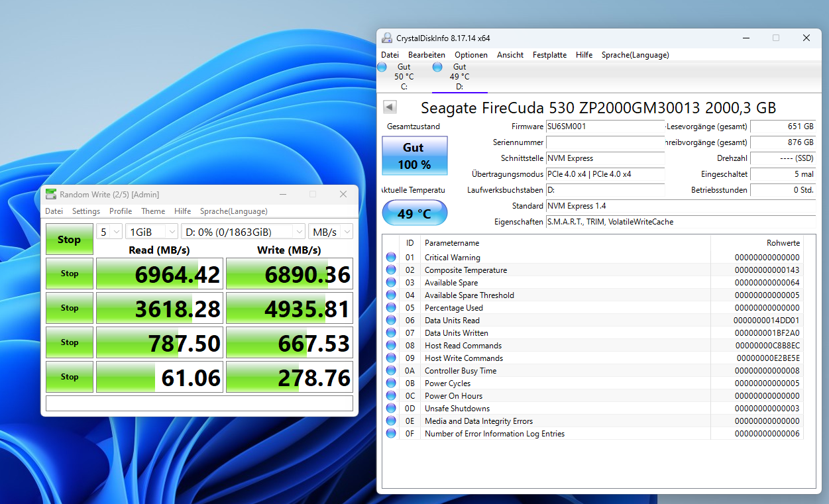Click Stop button beside 6964.42 result

[70, 274]
